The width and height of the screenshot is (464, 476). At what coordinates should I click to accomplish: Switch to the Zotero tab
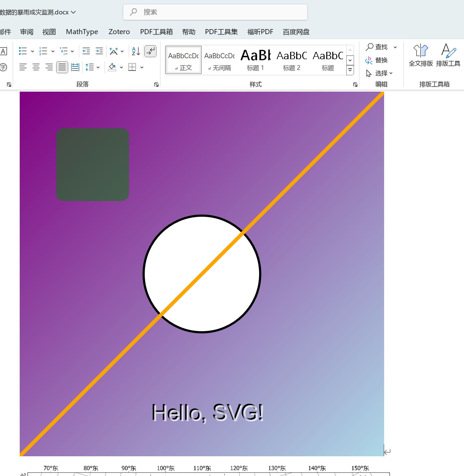(x=119, y=32)
